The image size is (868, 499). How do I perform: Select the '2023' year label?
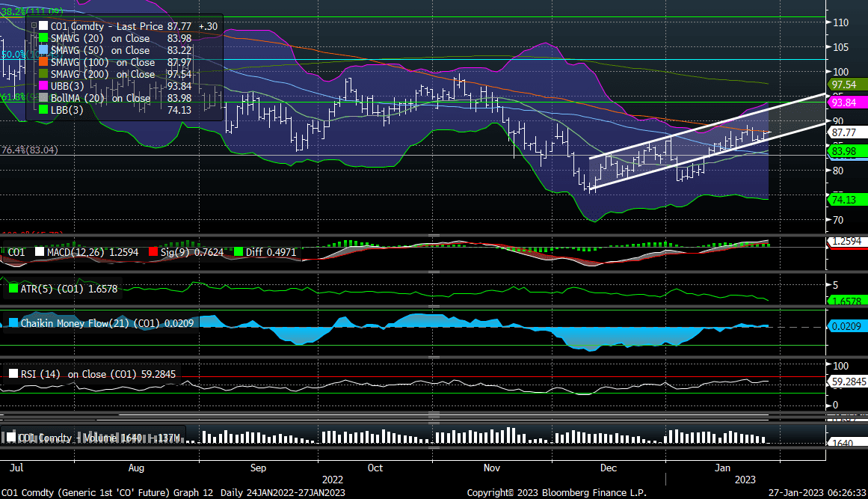(745, 480)
